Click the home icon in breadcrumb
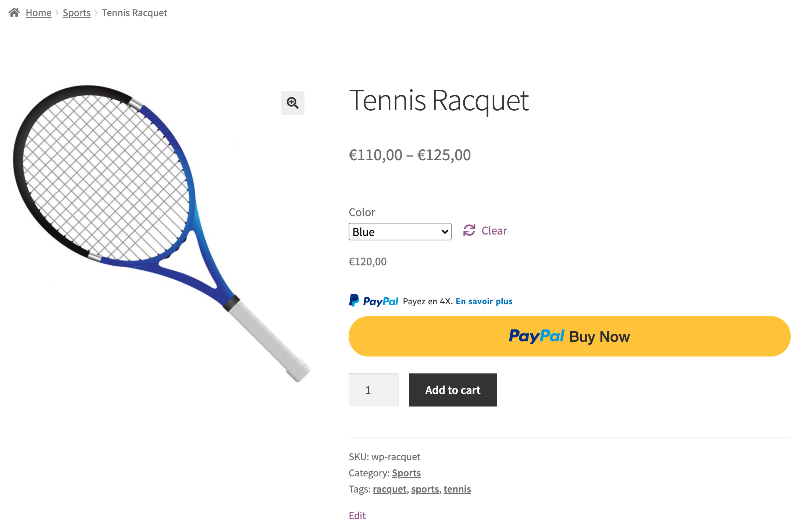Screen dimensions: 812x530 [x=14, y=13]
